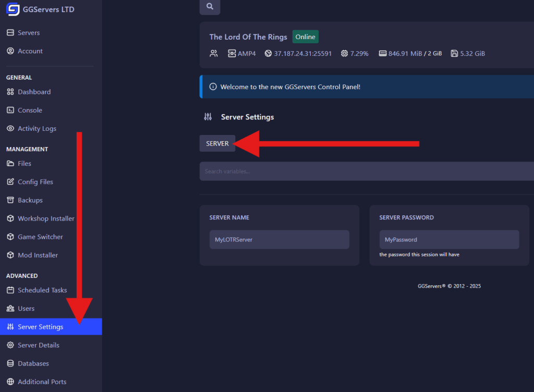Click the Scheduled Tasks calendar icon
Image resolution: width=534 pixels, height=392 pixels.
[x=10, y=290]
